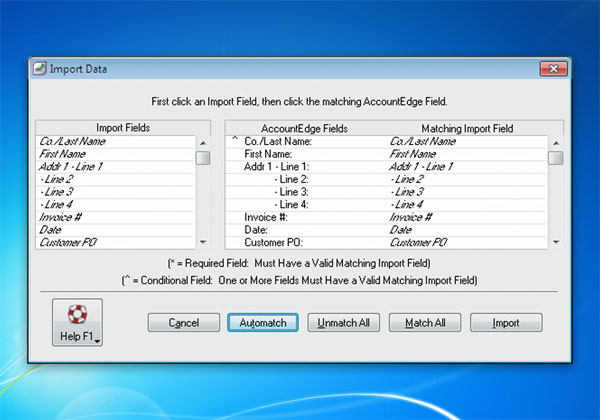Select - Line 3 in Import Fields list
Viewport: 600px width, 420px height.
coord(115,192)
